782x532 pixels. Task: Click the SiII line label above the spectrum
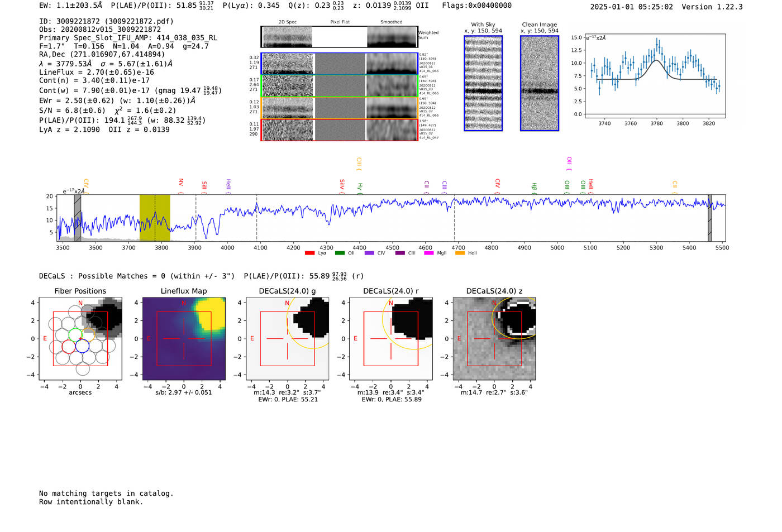tap(204, 187)
